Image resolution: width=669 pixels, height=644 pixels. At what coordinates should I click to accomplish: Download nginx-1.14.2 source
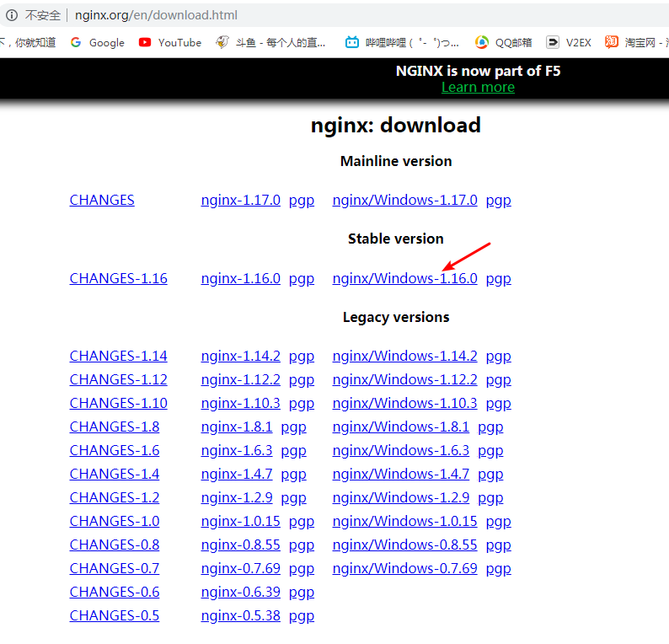pyautogui.click(x=241, y=357)
